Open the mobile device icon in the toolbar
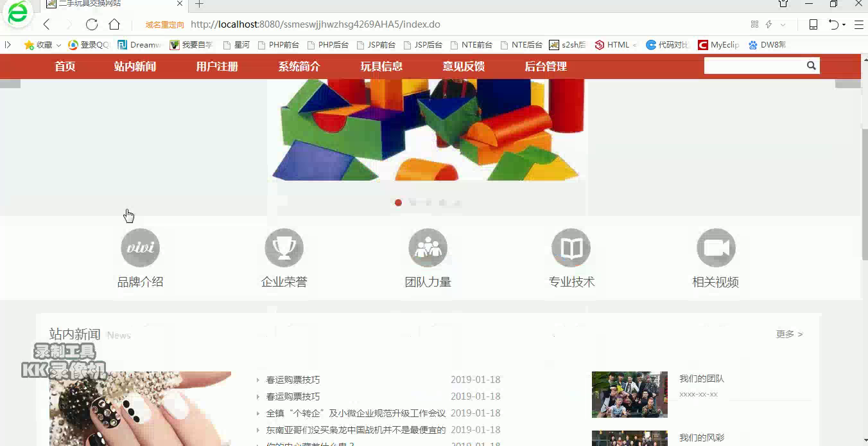The image size is (868, 446). point(813,24)
